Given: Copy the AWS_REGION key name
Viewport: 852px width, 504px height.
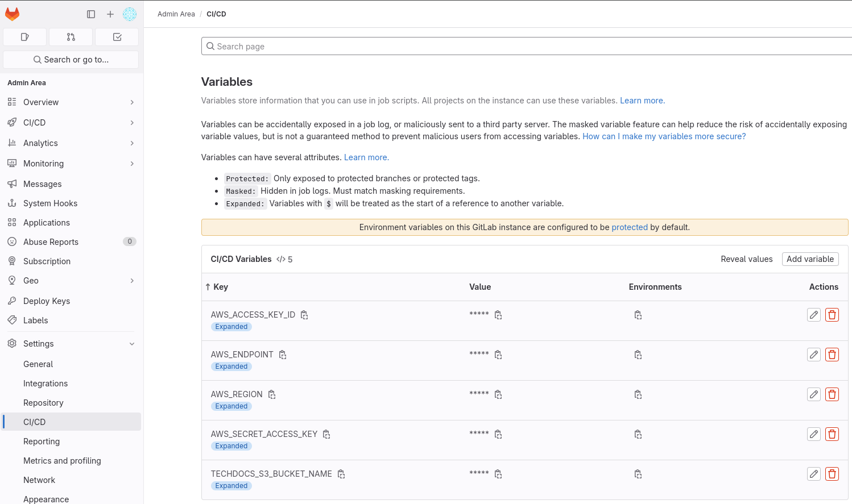Looking at the screenshot, I should click(272, 394).
